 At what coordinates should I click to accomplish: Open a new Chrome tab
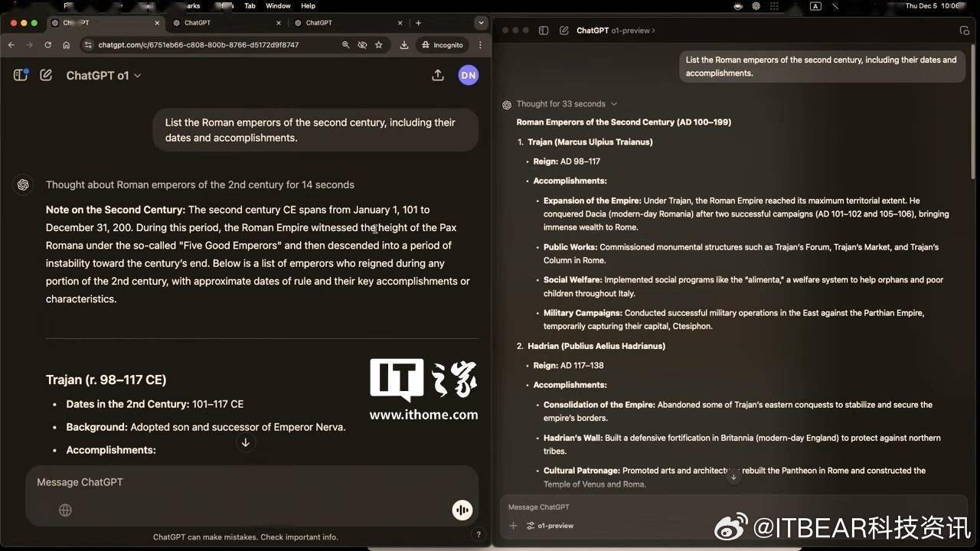tap(418, 23)
